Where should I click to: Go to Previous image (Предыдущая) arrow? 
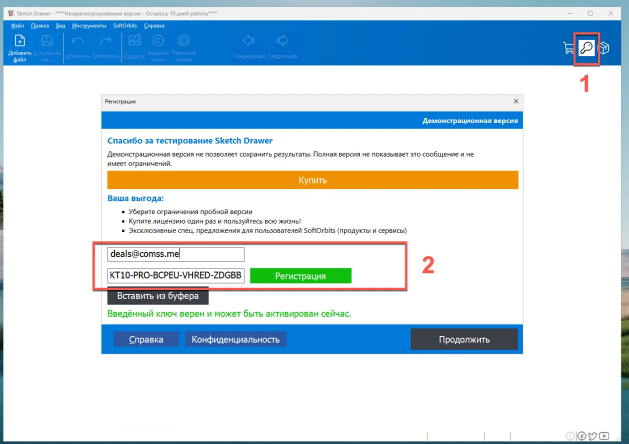[x=249, y=41]
